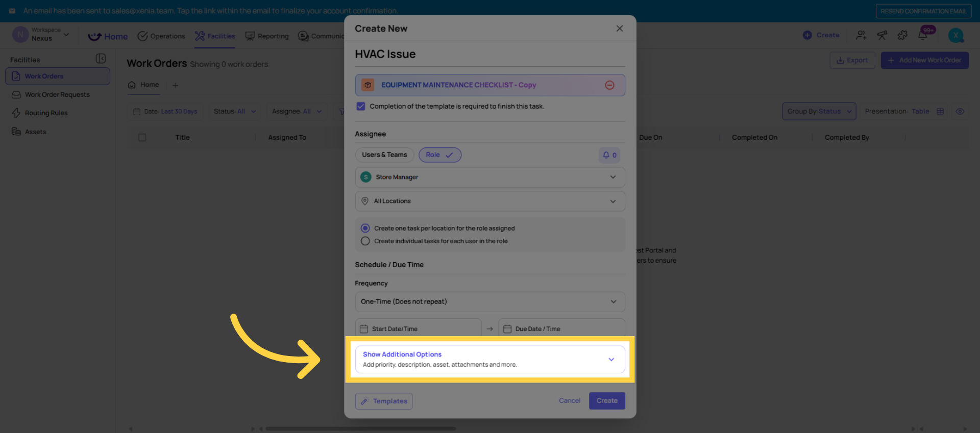Open the notification bell counter in Assignee
This screenshot has height=433, width=980.
(x=609, y=155)
